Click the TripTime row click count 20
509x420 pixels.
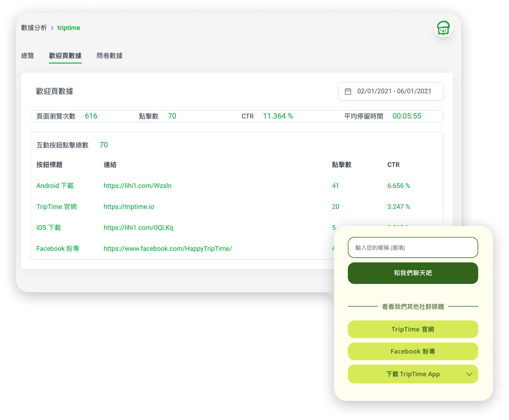(x=335, y=207)
